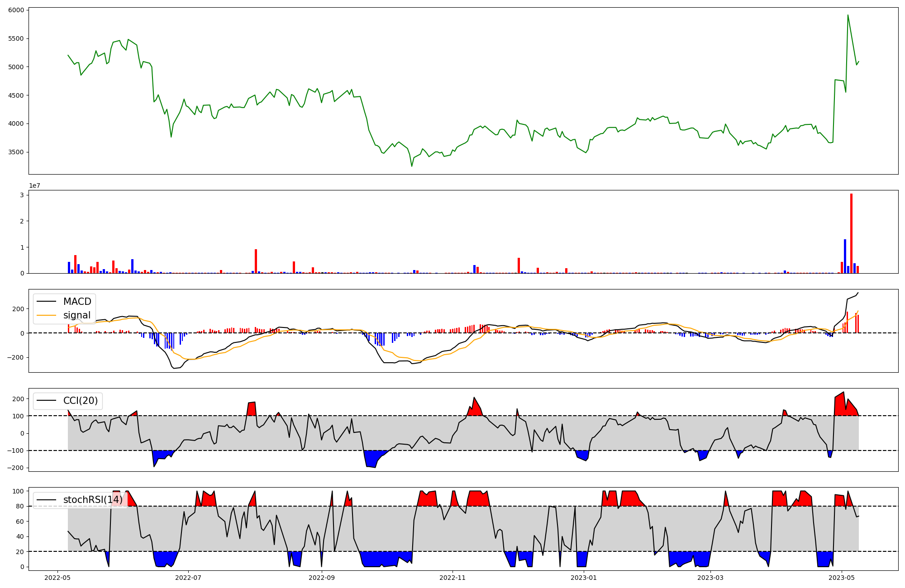This screenshot has width=905, height=588.
Task: Click the 2022-09 x-axis date label
Action: pos(322,578)
